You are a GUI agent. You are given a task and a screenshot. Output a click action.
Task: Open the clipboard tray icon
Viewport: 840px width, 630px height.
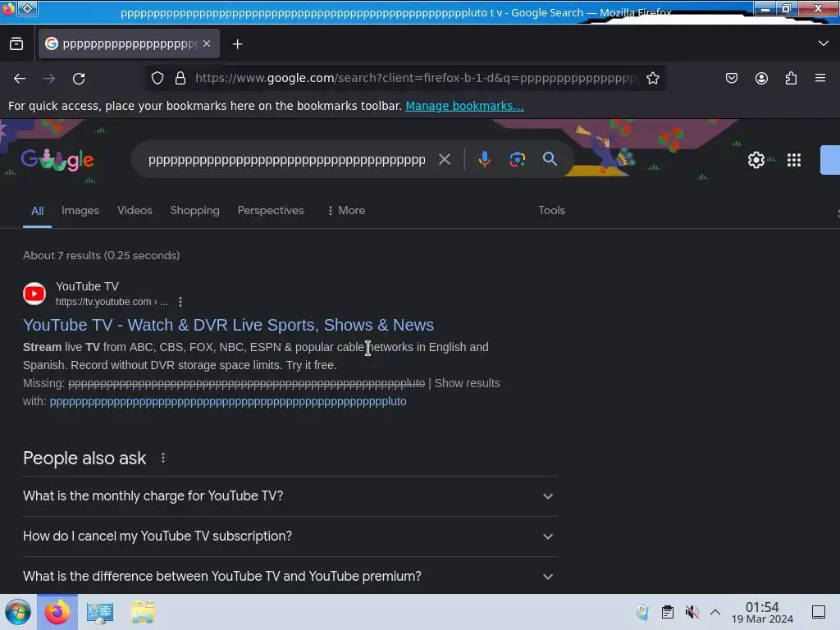[668, 612]
